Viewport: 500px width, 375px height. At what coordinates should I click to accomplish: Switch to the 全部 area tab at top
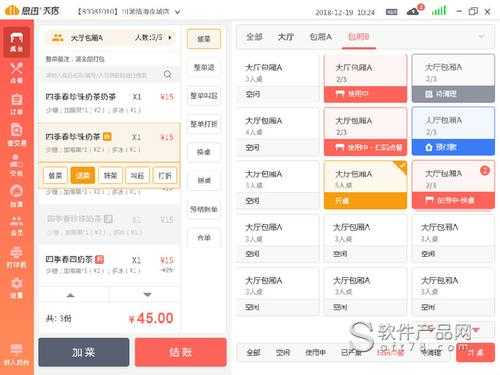tap(254, 37)
